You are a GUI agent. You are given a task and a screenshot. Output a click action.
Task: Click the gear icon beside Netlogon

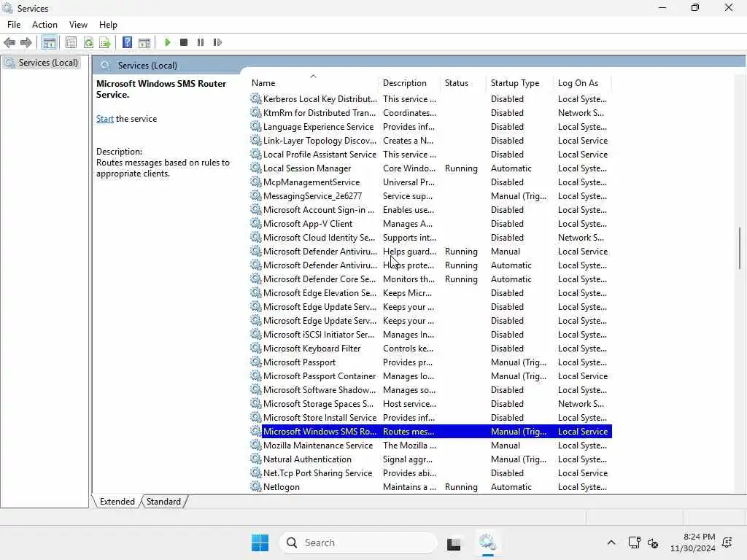256,486
